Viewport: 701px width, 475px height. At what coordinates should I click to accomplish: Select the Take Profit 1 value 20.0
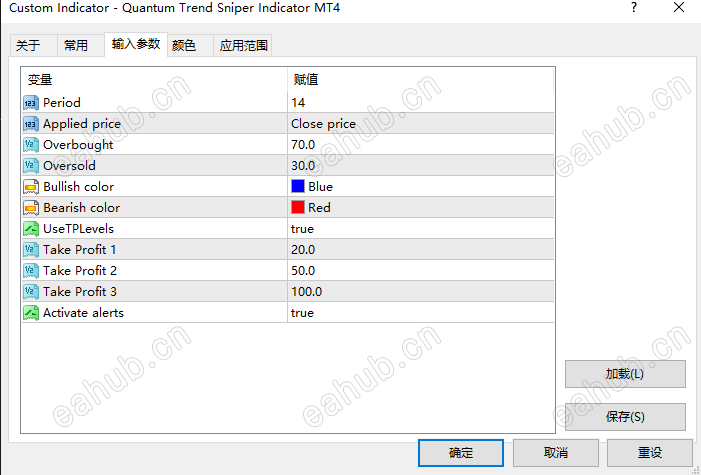(303, 250)
